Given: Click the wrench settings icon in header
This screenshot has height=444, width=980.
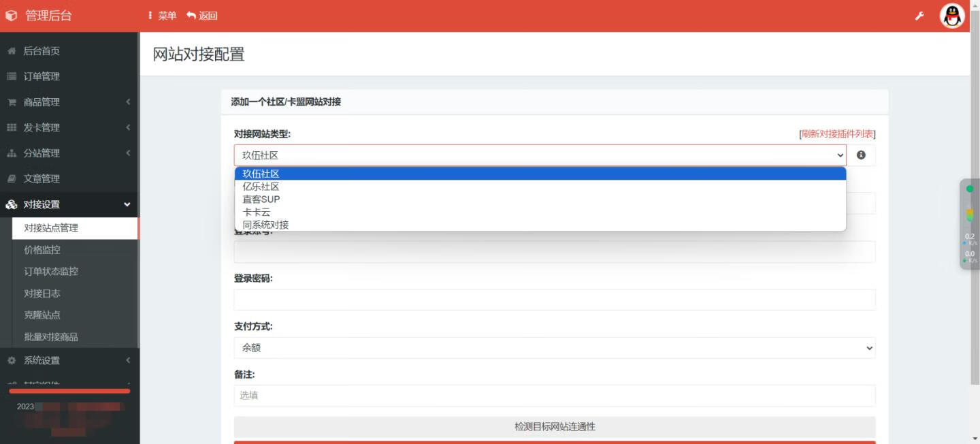Looking at the screenshot, I should coord(919,16).
